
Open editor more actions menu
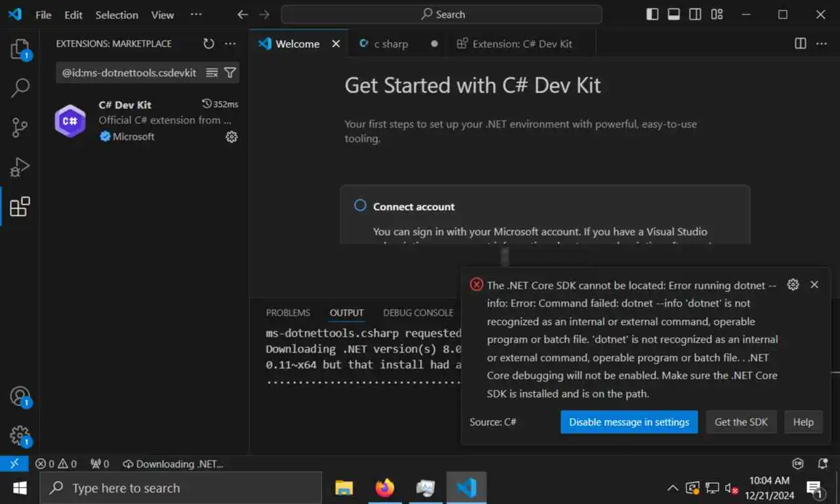[x=822, y=43]
